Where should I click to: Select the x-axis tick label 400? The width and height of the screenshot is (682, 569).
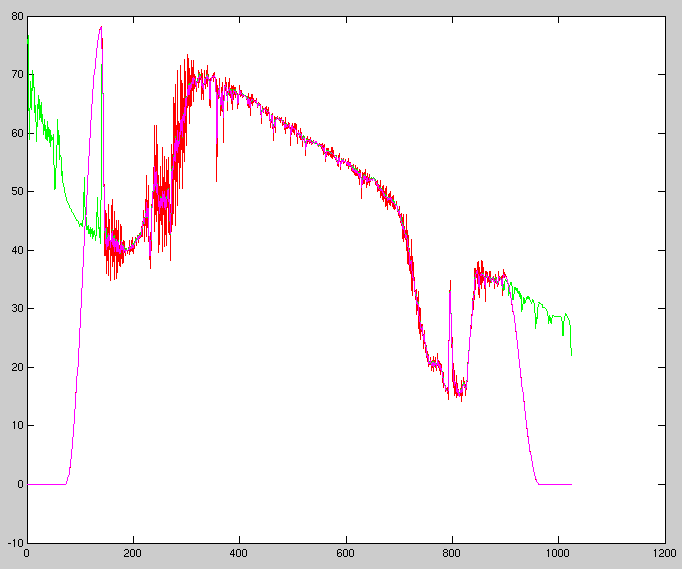238,553
